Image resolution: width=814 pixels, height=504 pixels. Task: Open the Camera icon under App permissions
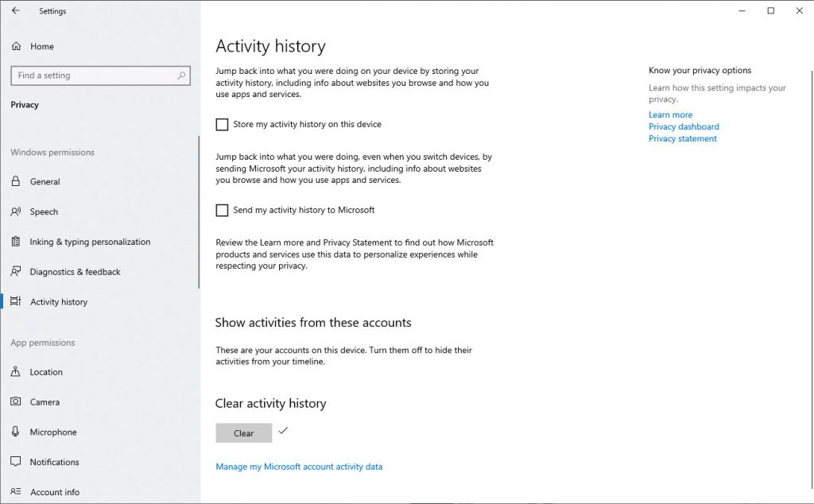pyautogui.click(x=16, y=401)
